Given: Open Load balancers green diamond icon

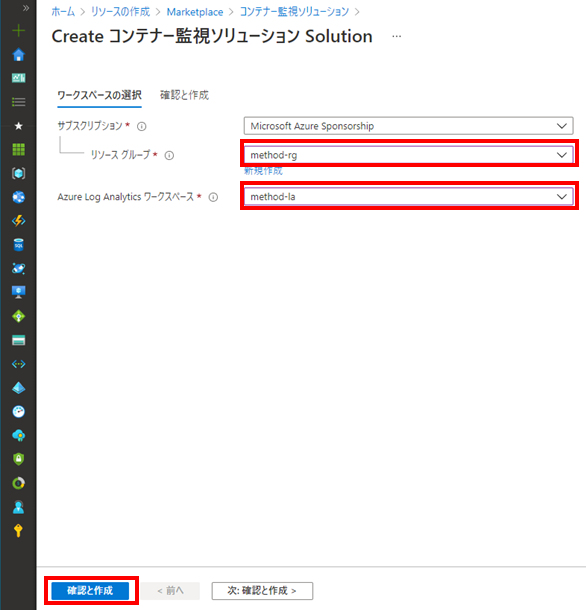Looking at the screenshot, I should coord(19,316).
